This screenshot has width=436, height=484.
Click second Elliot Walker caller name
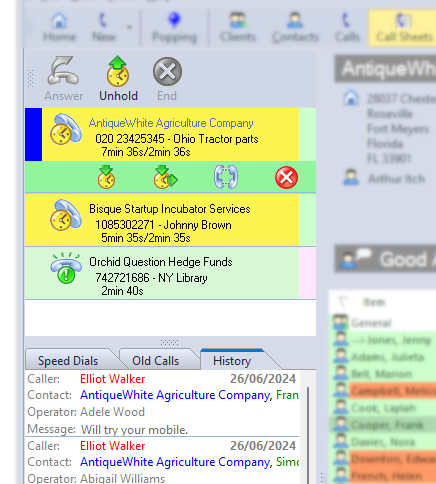[113, 446]
